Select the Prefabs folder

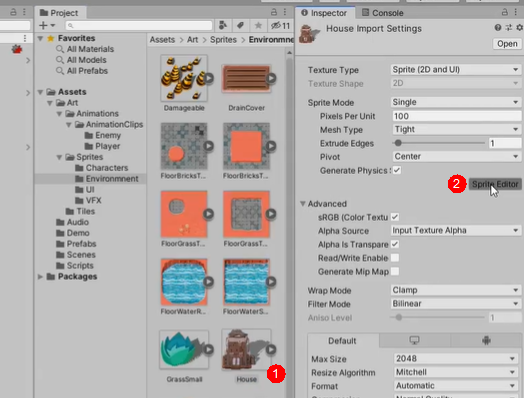[x=76, y=244]
